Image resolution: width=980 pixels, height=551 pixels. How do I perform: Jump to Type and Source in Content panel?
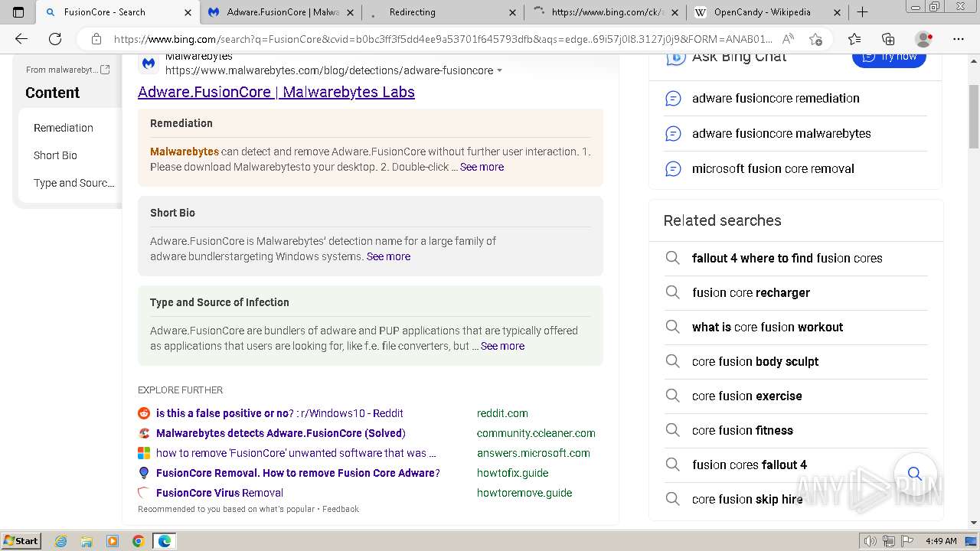[x=74, y=183]
